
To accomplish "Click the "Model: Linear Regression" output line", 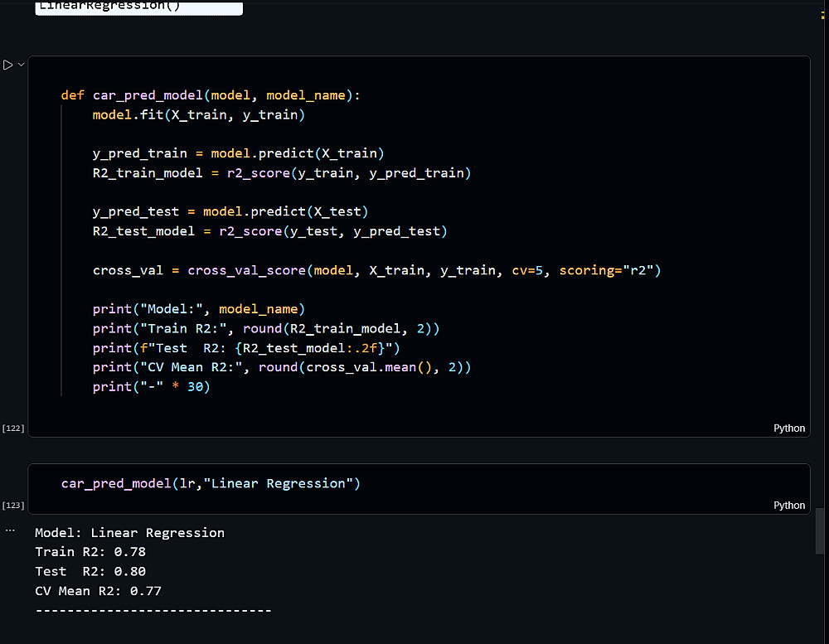I will tap(129, 533).
